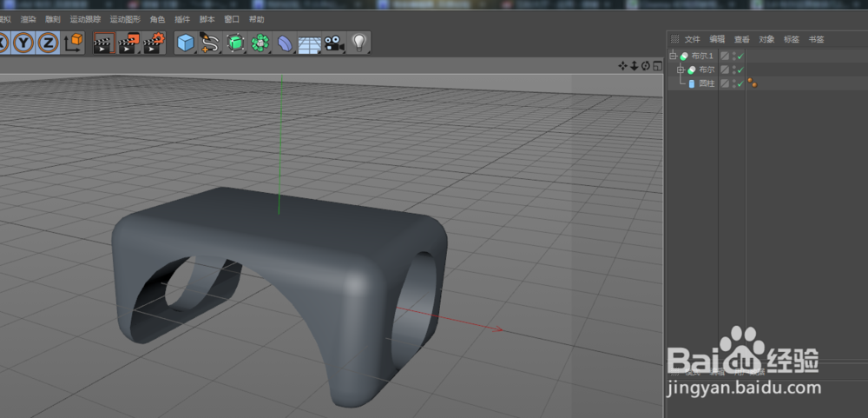Screen dimensions: 868x418
Task: Open the floor environment objects icon
Action: click(309, 43)
